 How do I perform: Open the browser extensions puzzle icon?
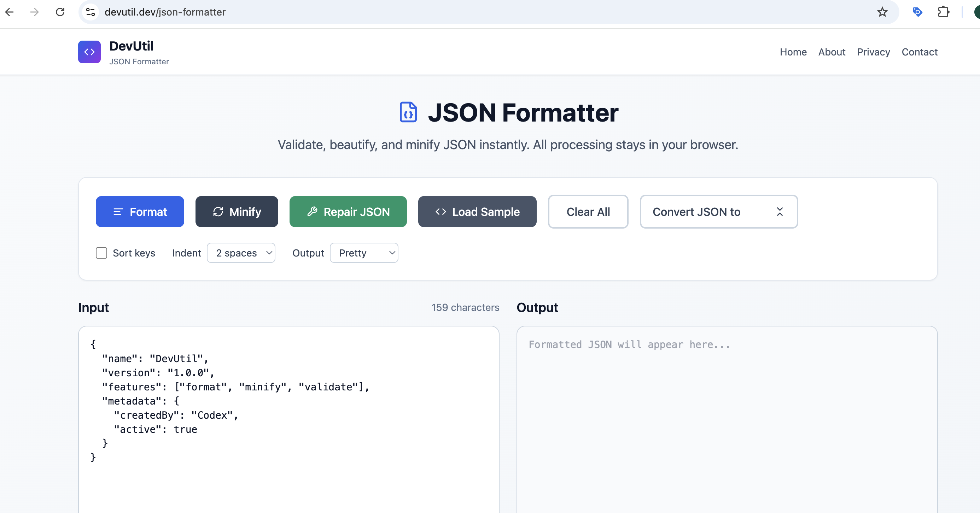(943, 12)
